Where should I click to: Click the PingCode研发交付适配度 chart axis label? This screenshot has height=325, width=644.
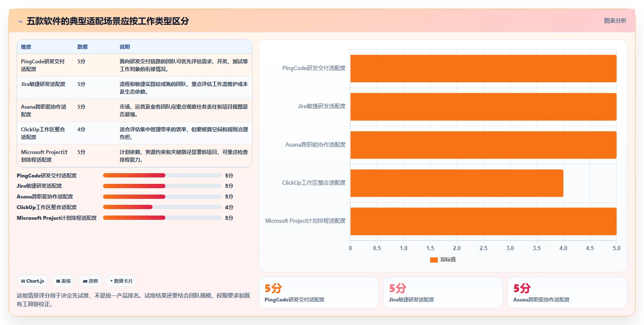pyautogui.click(x=314, y=68)
